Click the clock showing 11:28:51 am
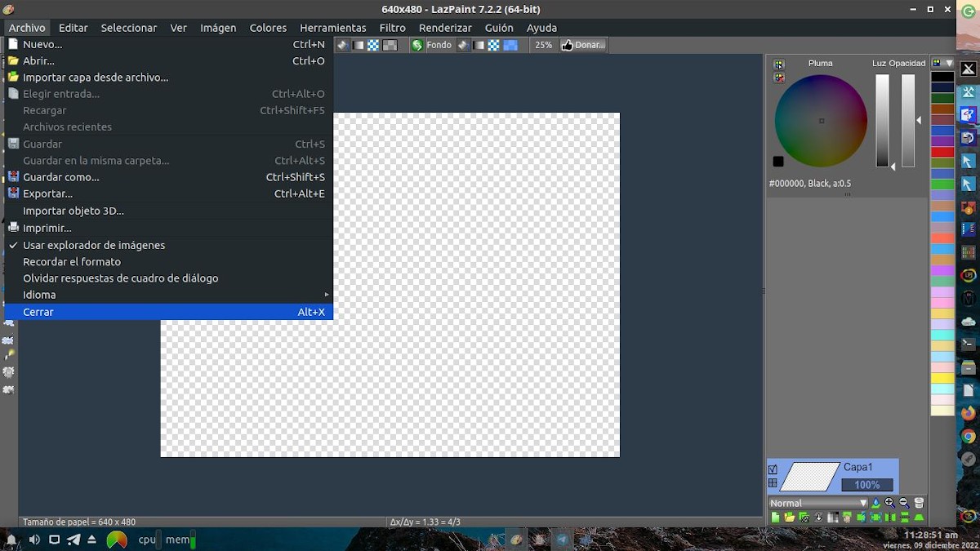980x551 pixels. pos(931,535)
